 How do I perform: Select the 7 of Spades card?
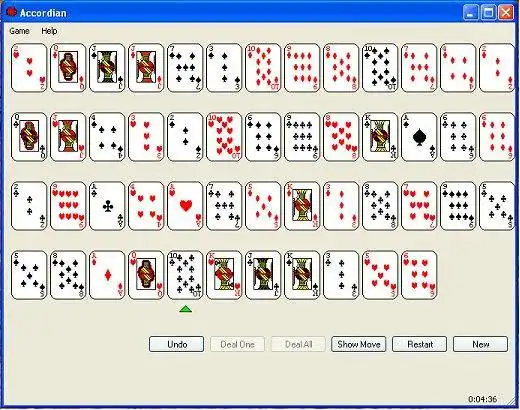[x=185, y=68]
